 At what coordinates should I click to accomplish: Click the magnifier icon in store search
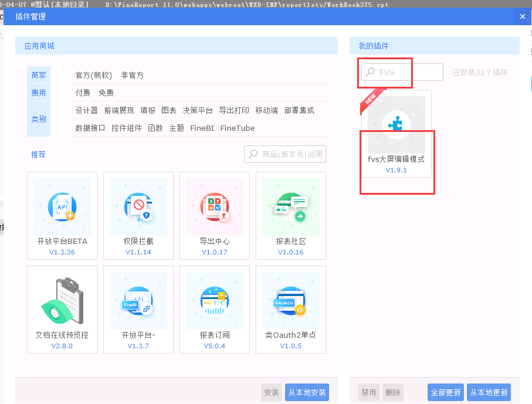pyautogui.click(x=253, y=154)
